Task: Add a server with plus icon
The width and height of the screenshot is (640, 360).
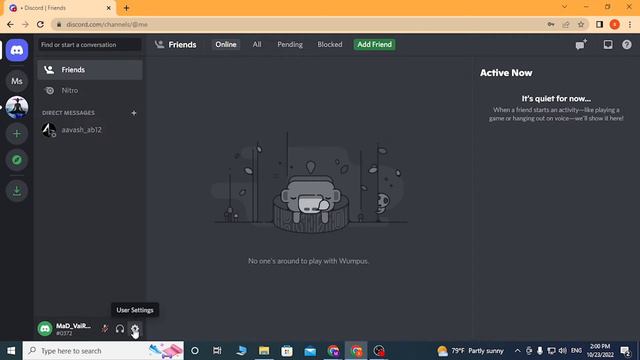Action: pos(17,133)
